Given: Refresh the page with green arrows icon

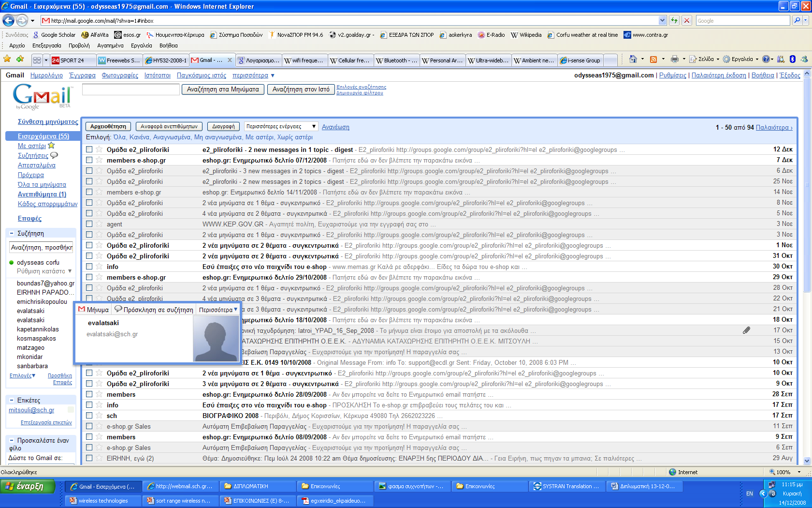Looking at the screenshot, I should click(x=674, y=20).
